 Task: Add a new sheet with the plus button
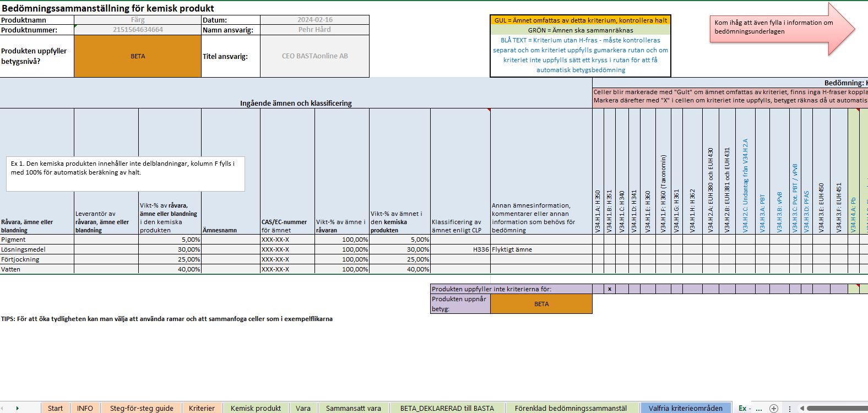tap(774, 408)
